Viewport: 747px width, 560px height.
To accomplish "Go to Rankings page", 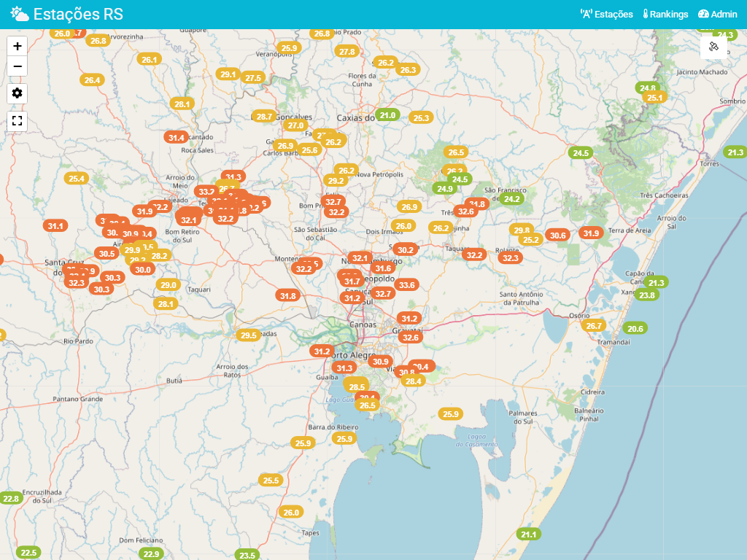I will [665, 15].
